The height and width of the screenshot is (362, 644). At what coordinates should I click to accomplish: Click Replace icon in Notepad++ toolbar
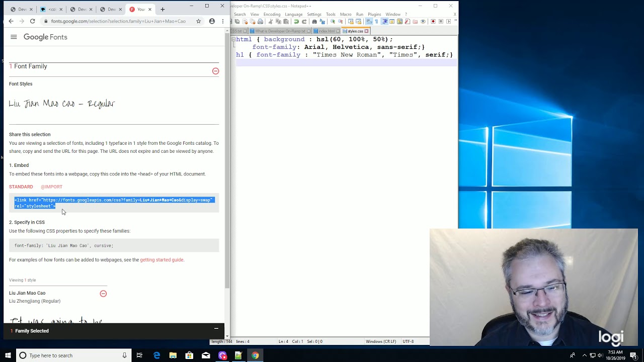tap(322, 22)
